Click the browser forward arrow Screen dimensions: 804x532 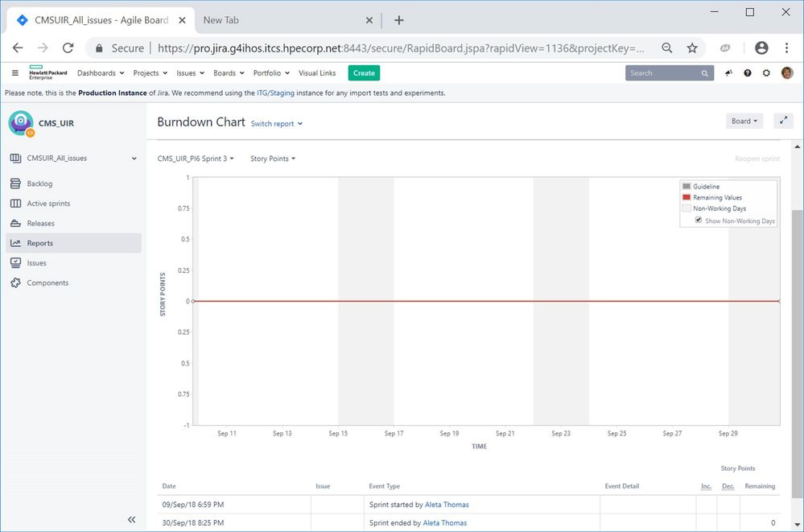[43, 47]
